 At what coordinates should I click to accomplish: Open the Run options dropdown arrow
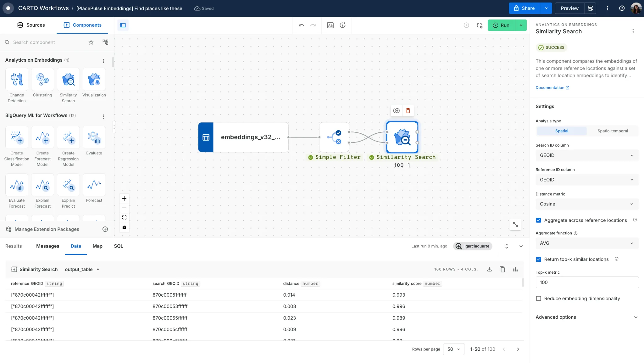(521, 25)
